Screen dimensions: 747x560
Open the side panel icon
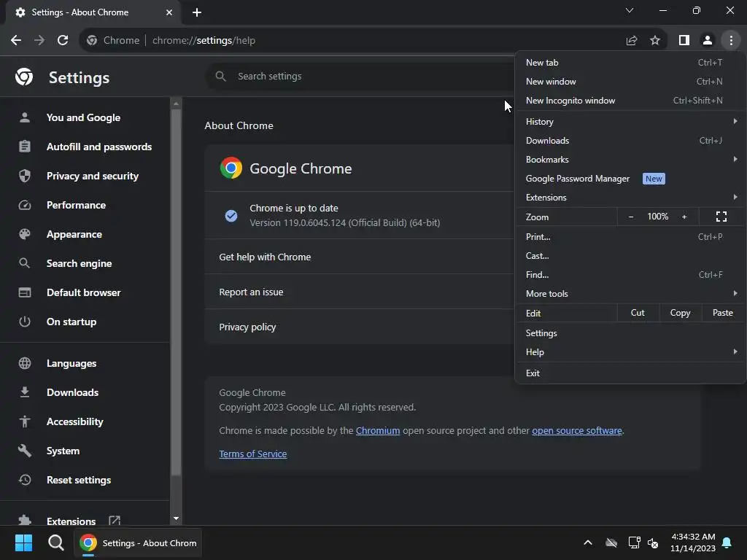(684, 41)
